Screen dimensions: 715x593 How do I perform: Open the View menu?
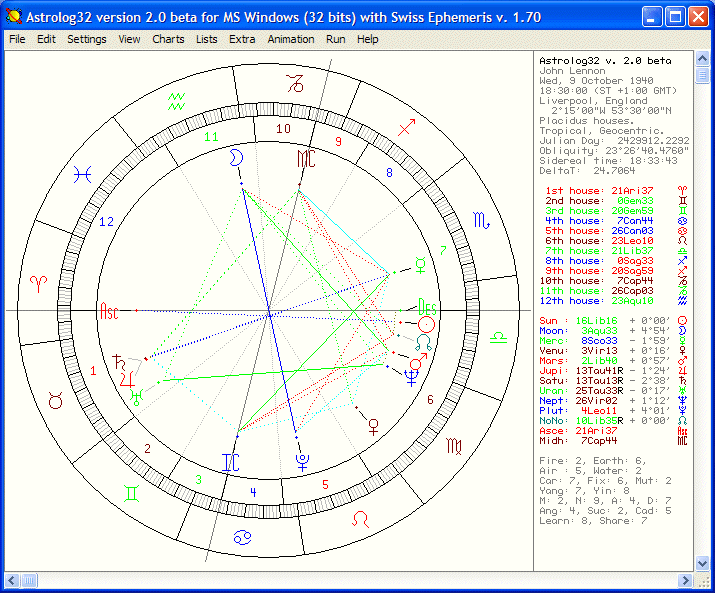(129, 39)
